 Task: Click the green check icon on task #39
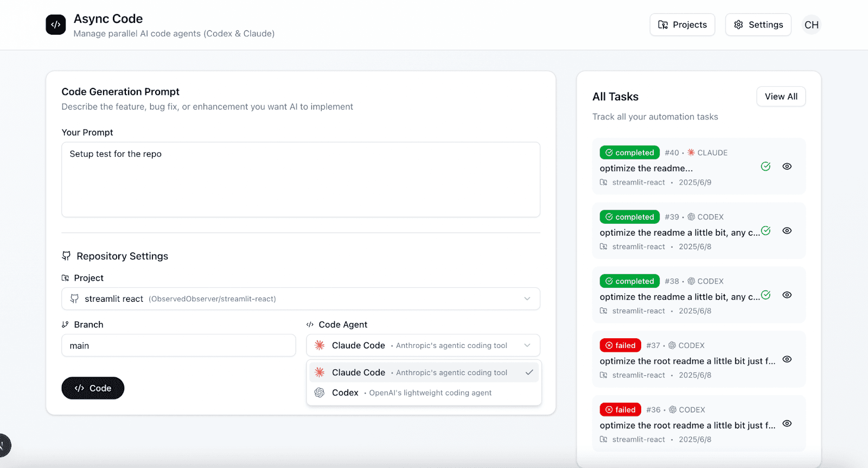[x=765, y=231]
